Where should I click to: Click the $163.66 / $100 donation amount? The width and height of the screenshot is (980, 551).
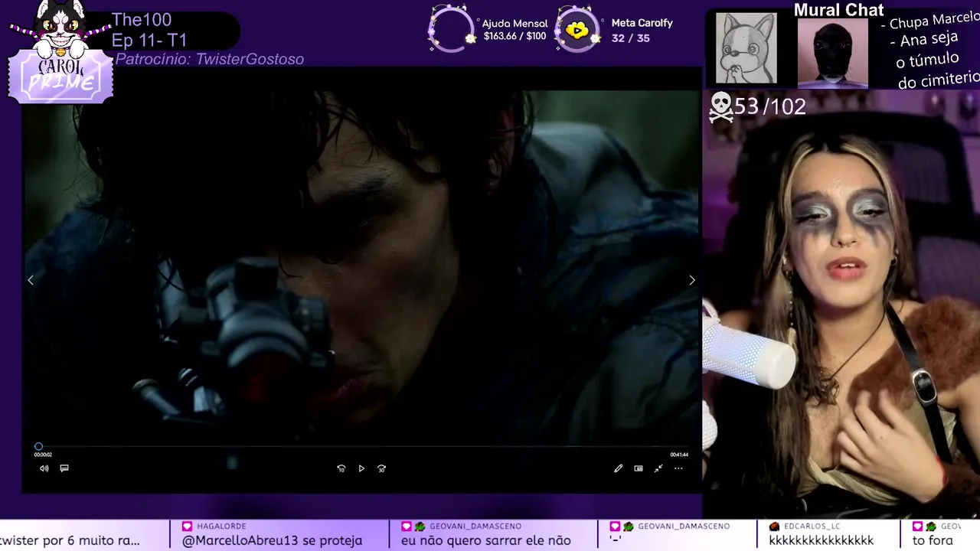(514, 36)
